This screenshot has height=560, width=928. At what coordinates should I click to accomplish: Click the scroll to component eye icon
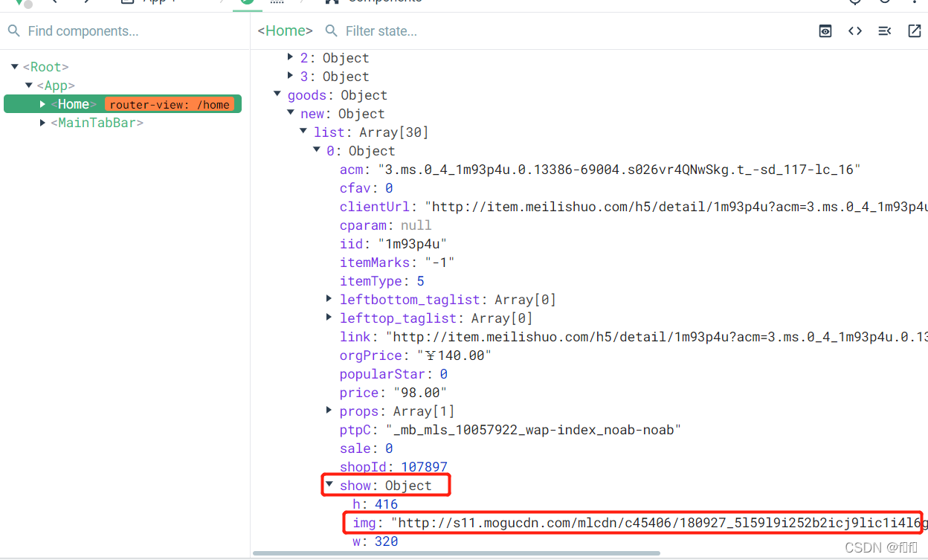825,30
